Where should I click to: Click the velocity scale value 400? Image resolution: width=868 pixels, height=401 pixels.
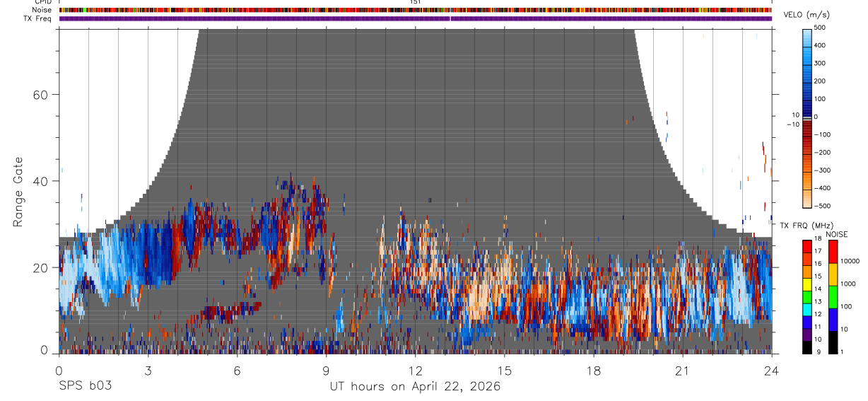[820, 45]
